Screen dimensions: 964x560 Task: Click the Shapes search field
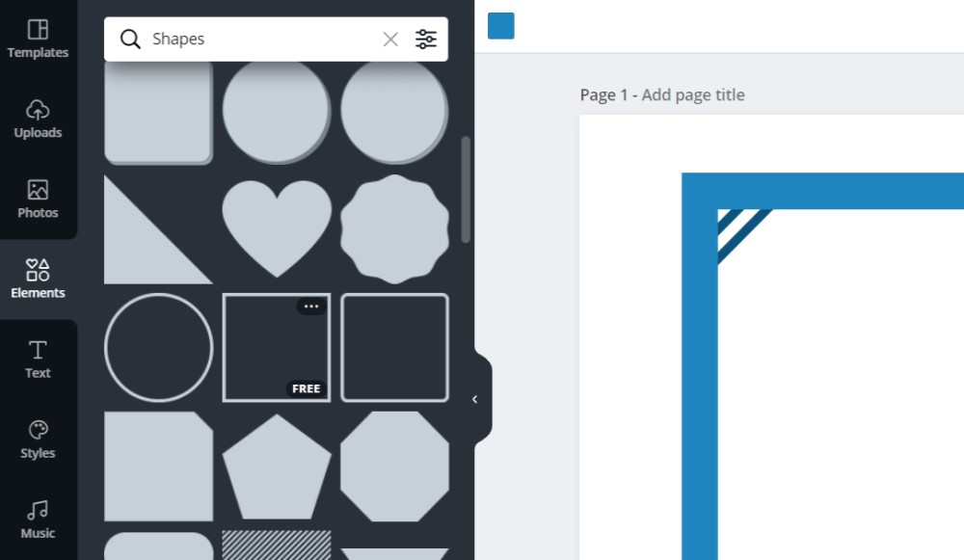click(260, 40)
